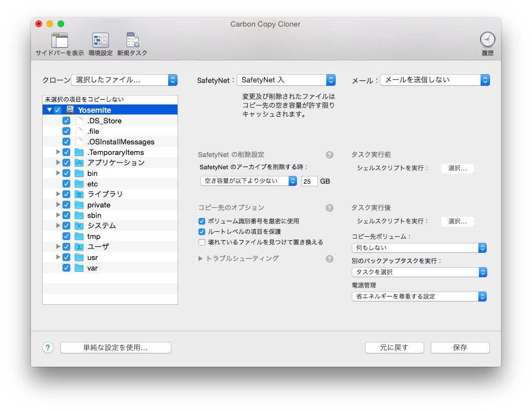Open the 履歴 history clock icon

[x=488, y=40]
